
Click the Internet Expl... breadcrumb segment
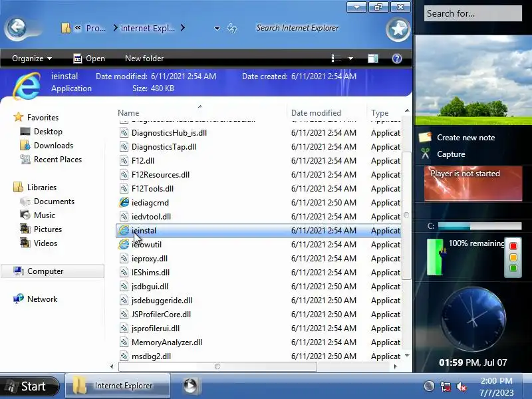point(148,28)
